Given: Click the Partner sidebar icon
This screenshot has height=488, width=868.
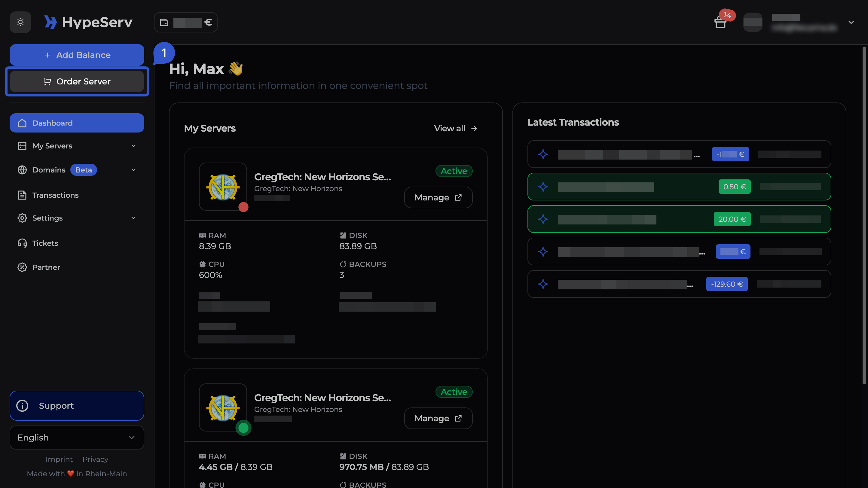Looking at the screenshot, I should [22, 267].
